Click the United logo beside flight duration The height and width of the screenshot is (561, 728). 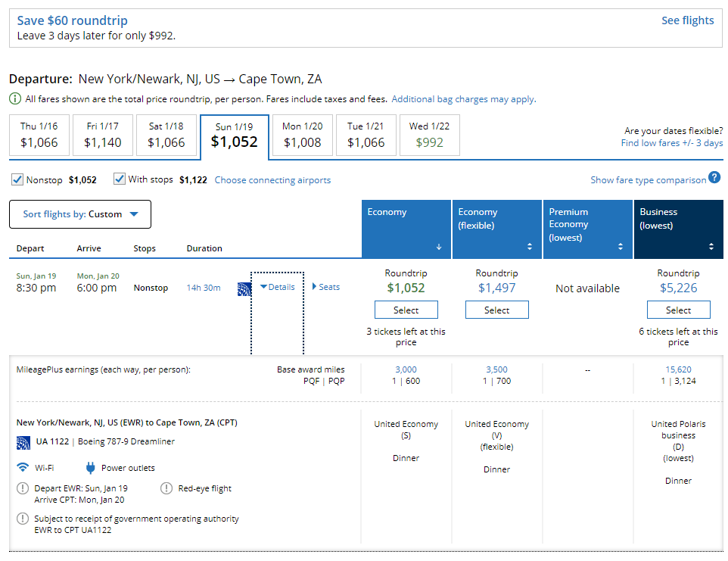[x=244, y=289]
